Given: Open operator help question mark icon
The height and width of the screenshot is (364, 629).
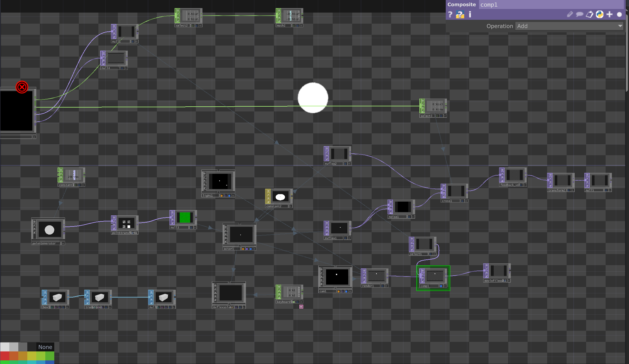Looking at the screenshot, I should click(450, 14).
